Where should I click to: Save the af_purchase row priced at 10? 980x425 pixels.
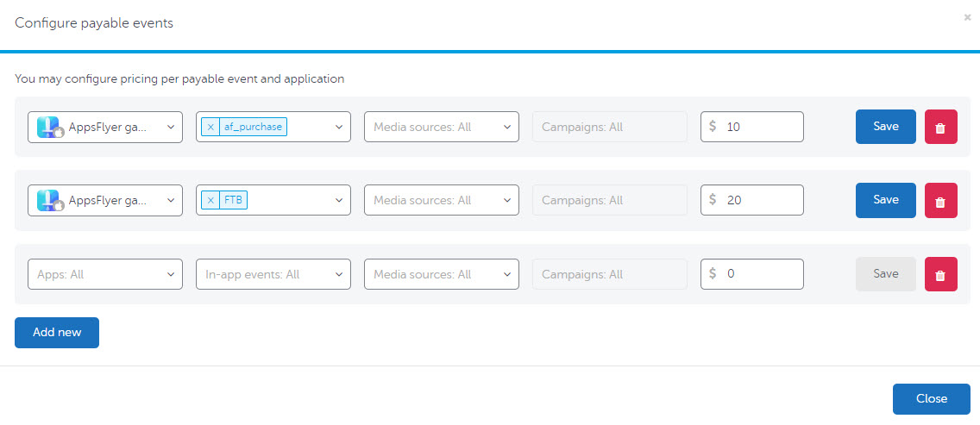[x=885, y=126]
